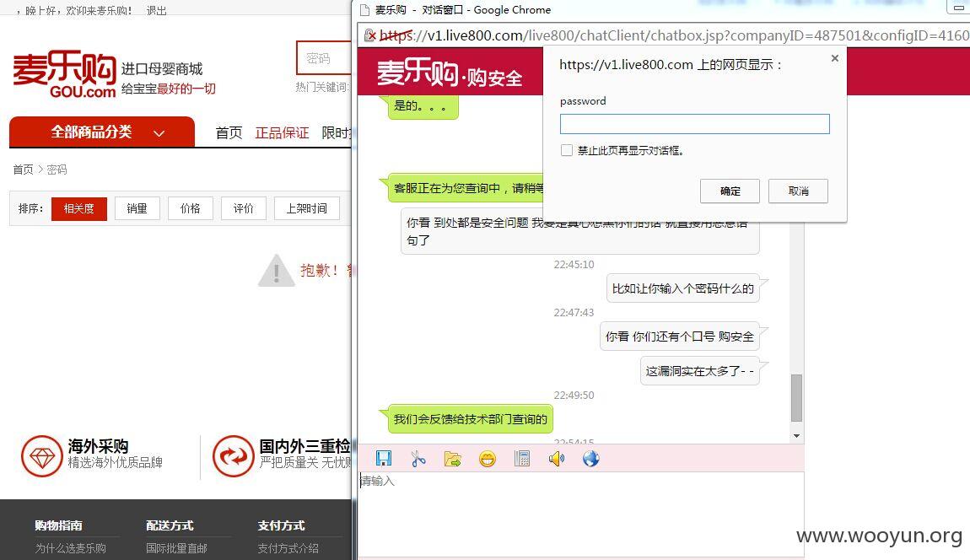Focus the password prompt input field
The height and width of the screenshot is (560, 970).
tap(695, 124)
